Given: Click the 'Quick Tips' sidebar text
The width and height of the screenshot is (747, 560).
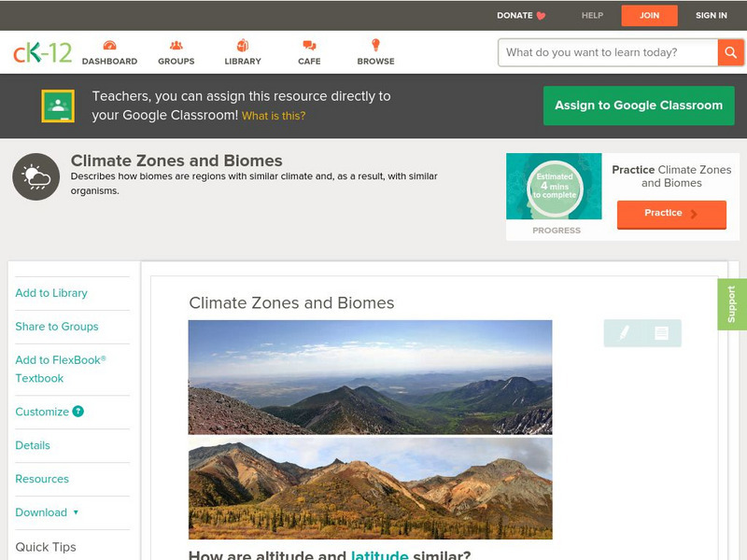Looking at the screenshot, I should (46, 547).
